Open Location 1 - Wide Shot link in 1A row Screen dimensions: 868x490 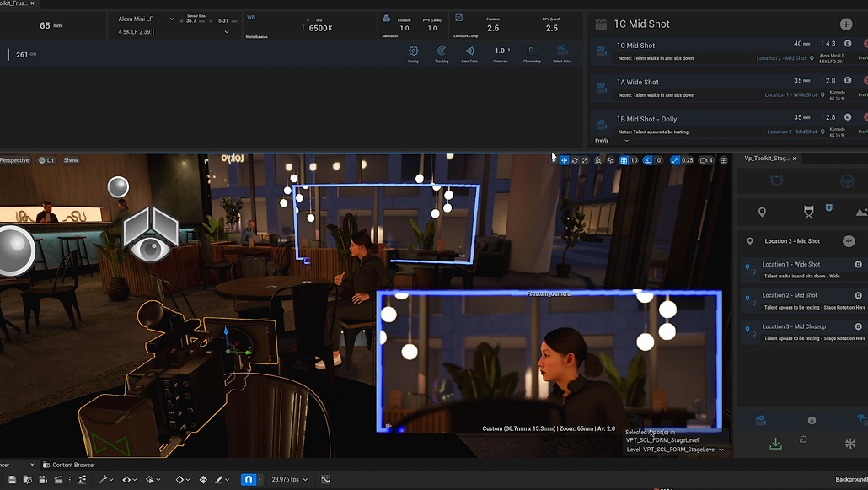pyautogui.click(x=790, y=94)
